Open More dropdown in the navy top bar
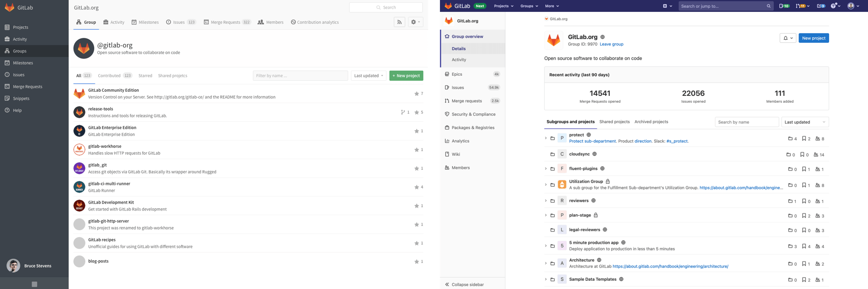 [x=552, y=6]
